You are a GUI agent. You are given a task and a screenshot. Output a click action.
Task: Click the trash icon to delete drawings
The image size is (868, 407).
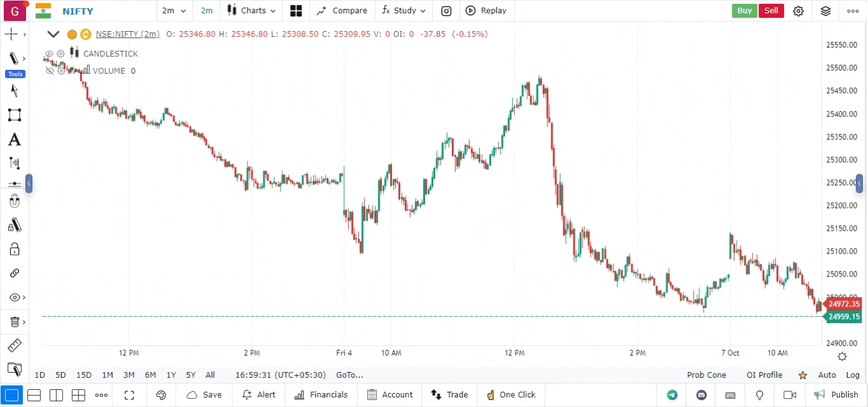[x=14, y=322]
